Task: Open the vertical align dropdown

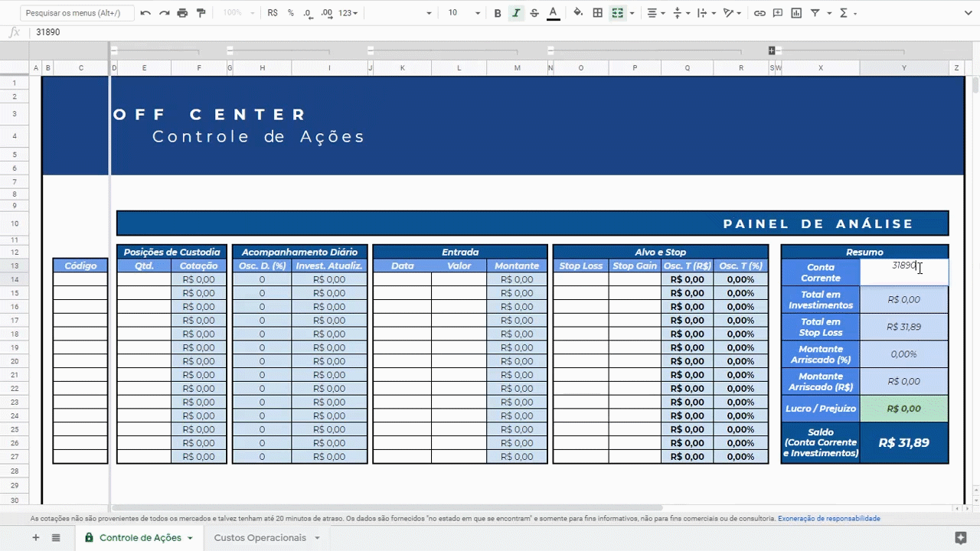Action: pos(681,13)
